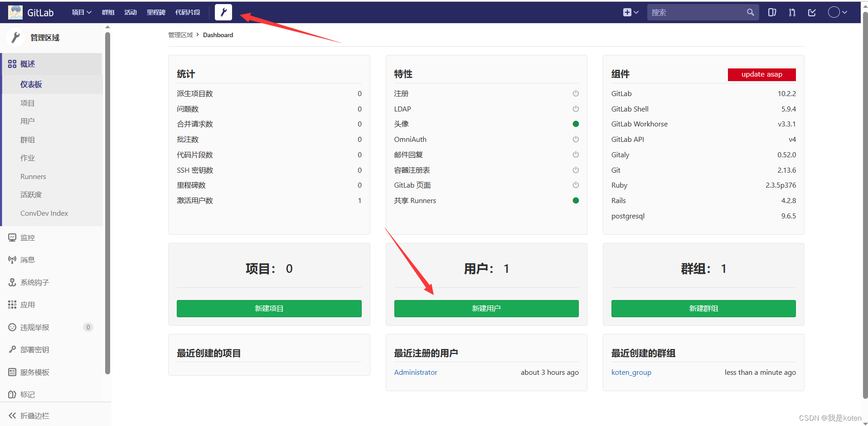
Task: Click the 违规举报 count badge
Action: (x=88, y=327)
